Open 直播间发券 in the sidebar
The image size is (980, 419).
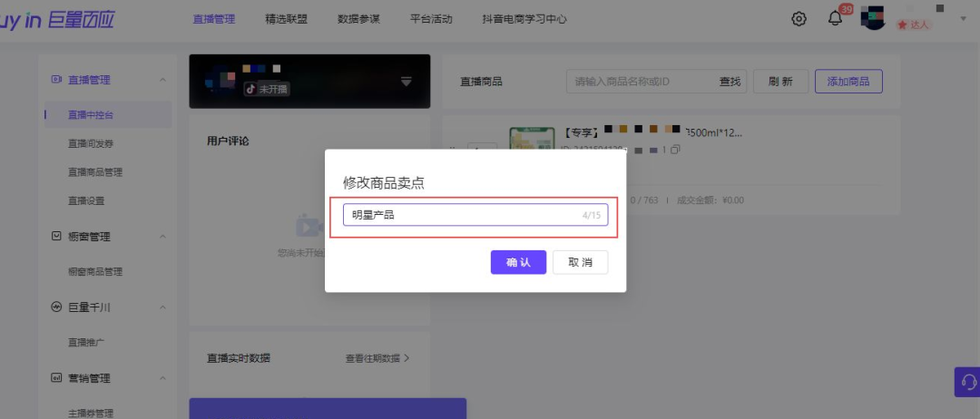click(91, 143)
